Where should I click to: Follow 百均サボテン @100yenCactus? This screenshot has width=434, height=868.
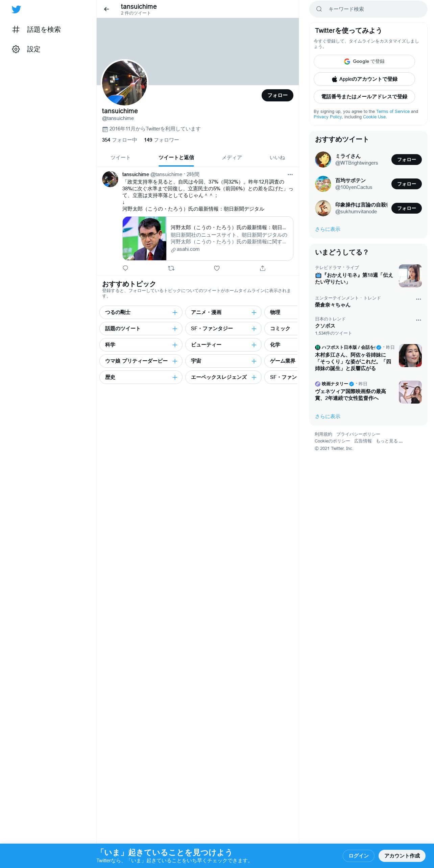coord(406,184)
